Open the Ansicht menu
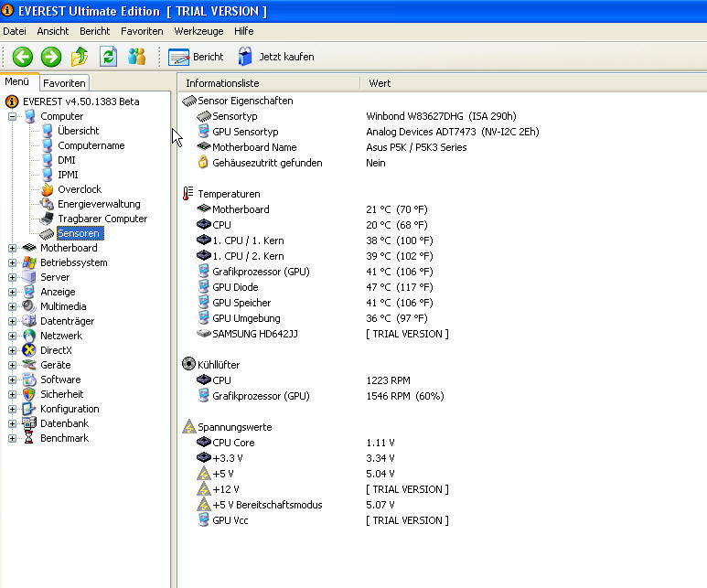 coord(53,31)
